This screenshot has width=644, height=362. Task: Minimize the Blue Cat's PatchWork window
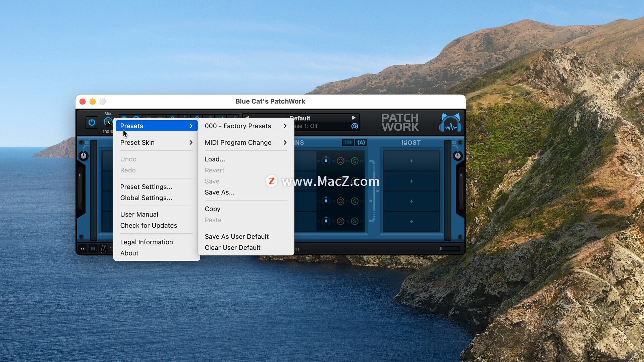93,102
